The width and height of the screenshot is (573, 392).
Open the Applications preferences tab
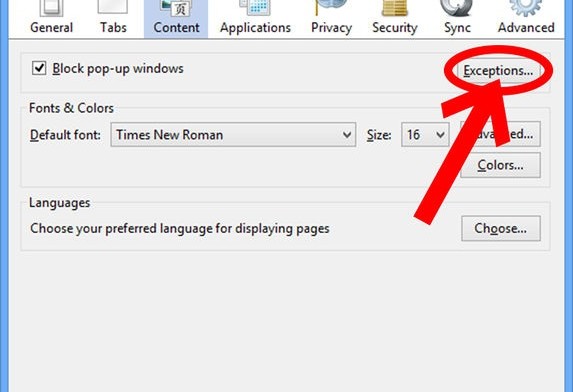255,18
